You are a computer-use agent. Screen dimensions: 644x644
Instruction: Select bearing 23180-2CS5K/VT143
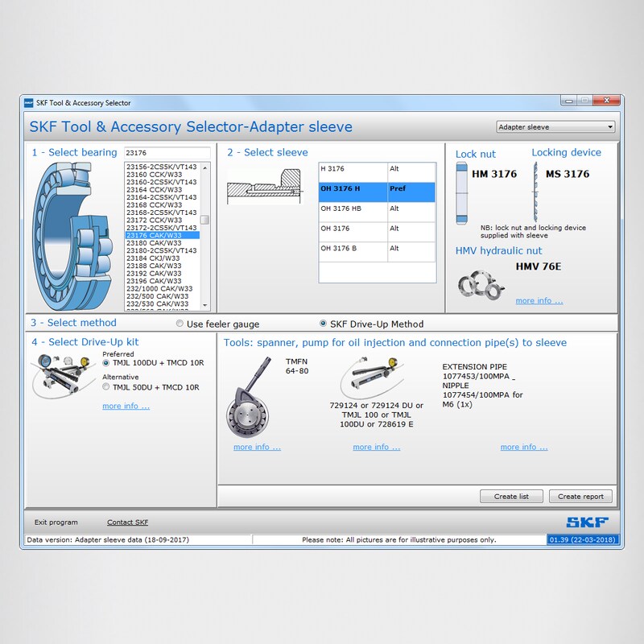[162, 250]
